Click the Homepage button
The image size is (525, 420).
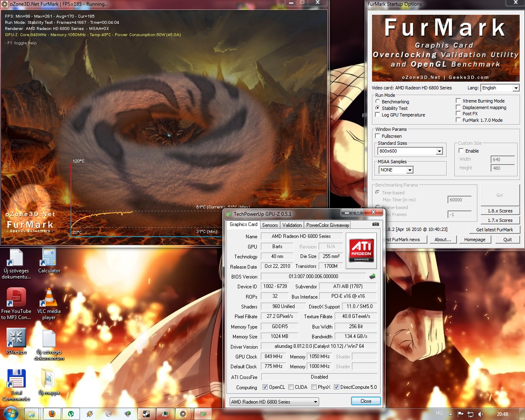[475, 240]
